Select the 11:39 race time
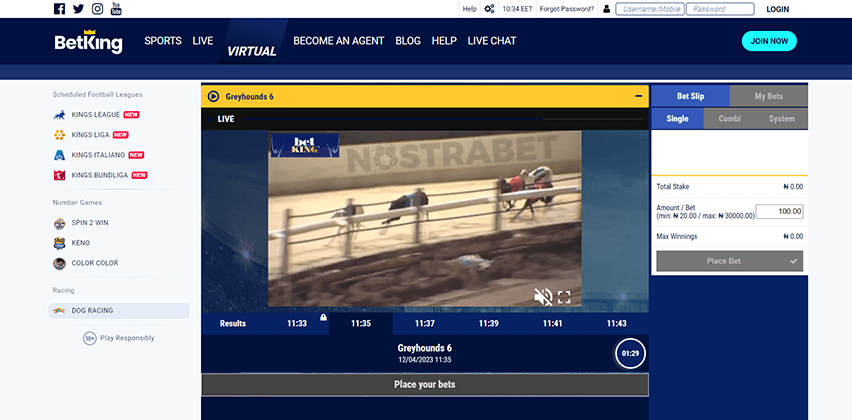Image resolution: width=852 pixels, height=420 pixels. point(488,323)
